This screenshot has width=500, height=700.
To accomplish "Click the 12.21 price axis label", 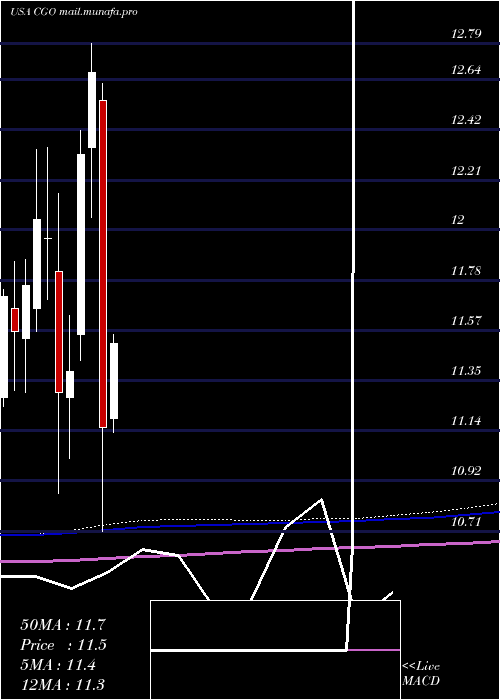I will tap(466, 171).
